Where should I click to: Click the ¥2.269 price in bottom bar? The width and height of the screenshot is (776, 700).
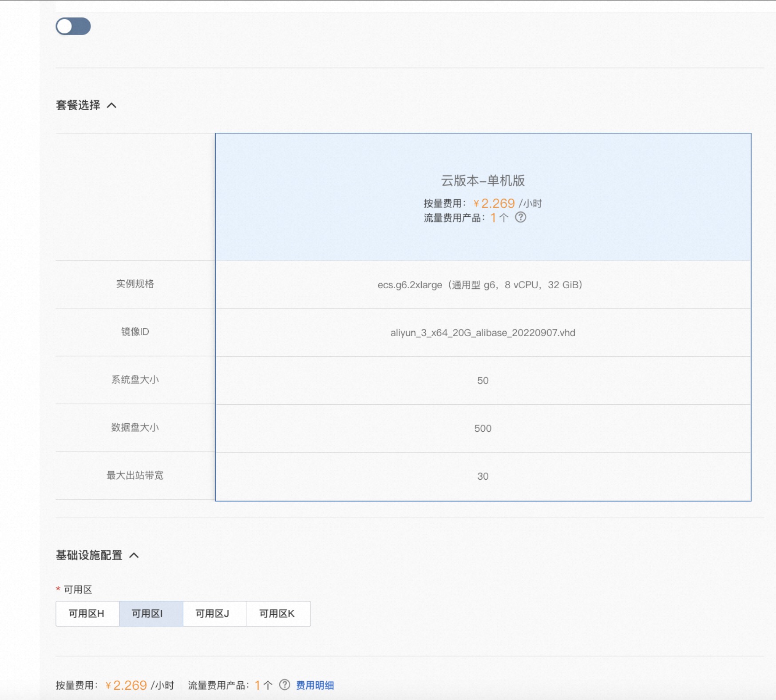pyautogui.click(x=126, y=685)
